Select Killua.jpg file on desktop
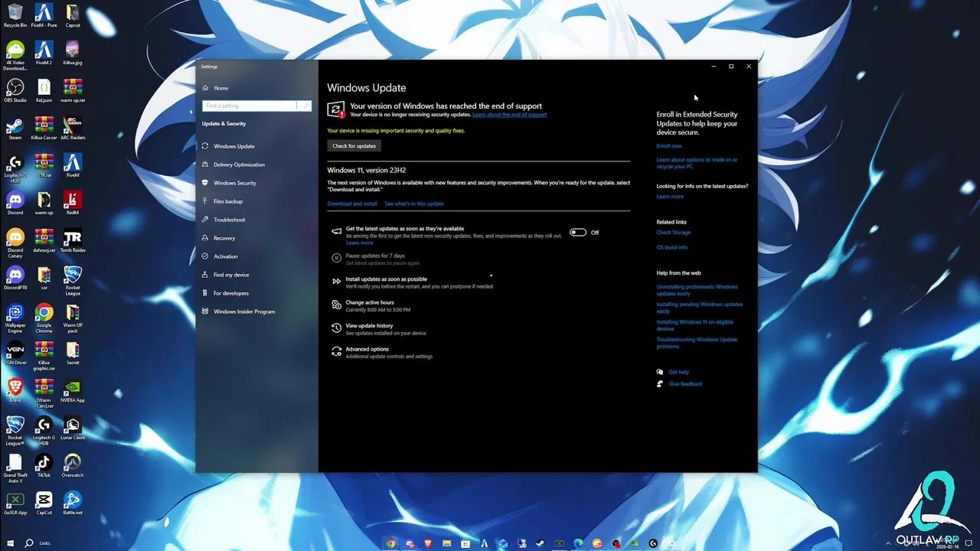This screenshot has width=980, height=551. [73, 54]
